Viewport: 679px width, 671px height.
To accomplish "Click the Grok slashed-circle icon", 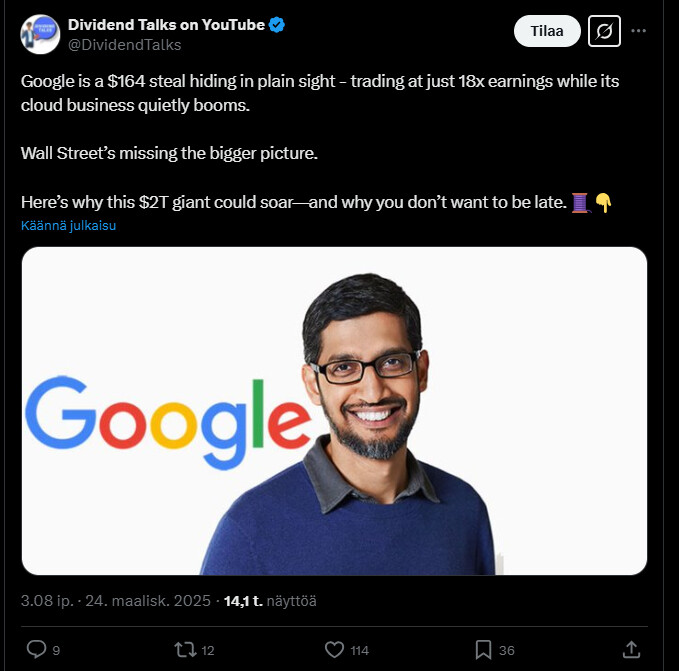I will 604,31.
